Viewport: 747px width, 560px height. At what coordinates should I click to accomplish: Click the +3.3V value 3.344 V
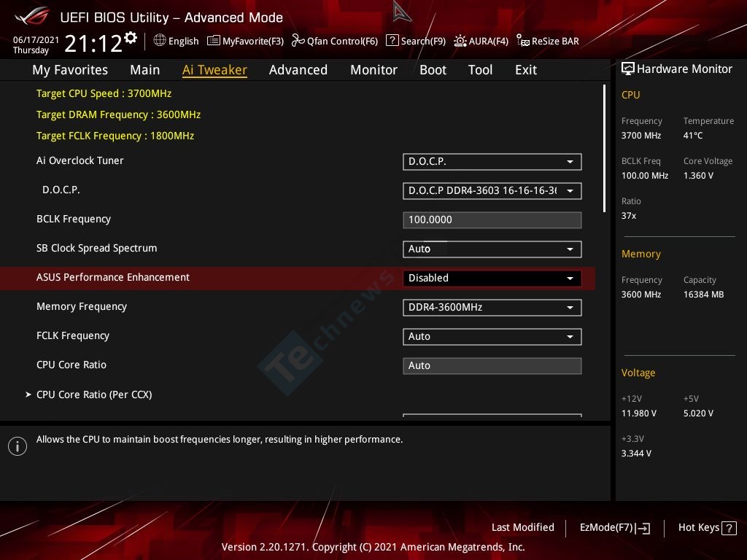pyautogui.click(x=637, y=454)
